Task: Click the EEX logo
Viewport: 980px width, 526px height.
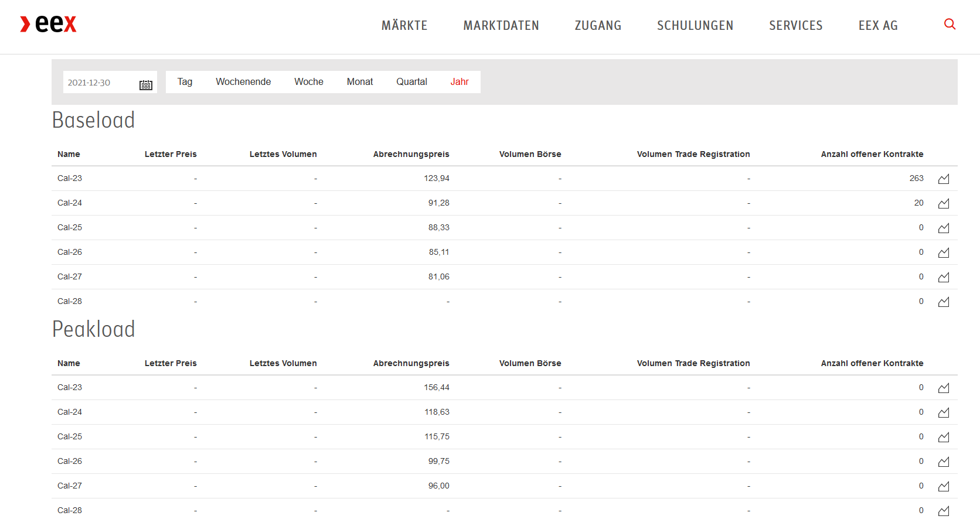Action: coord(48,24)
